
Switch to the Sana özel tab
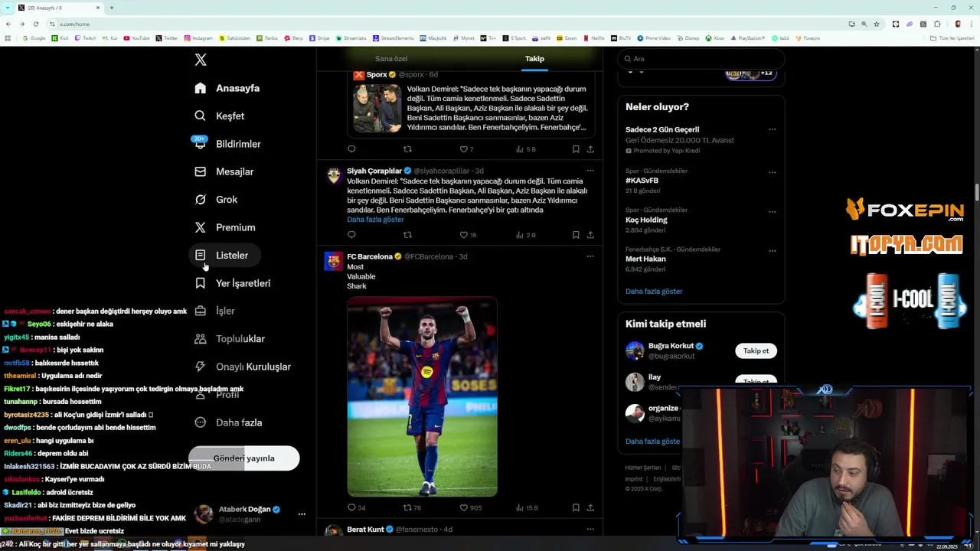(391, 59)
